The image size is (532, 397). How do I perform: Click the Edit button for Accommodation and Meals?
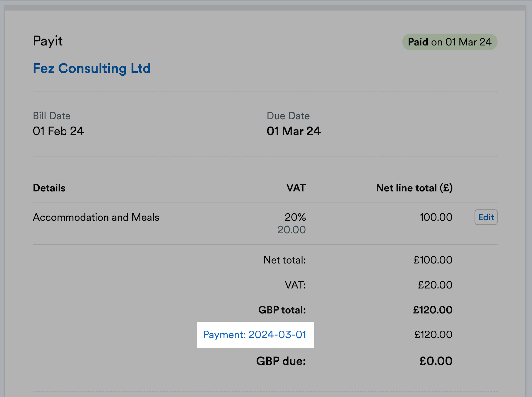(486, 217)
